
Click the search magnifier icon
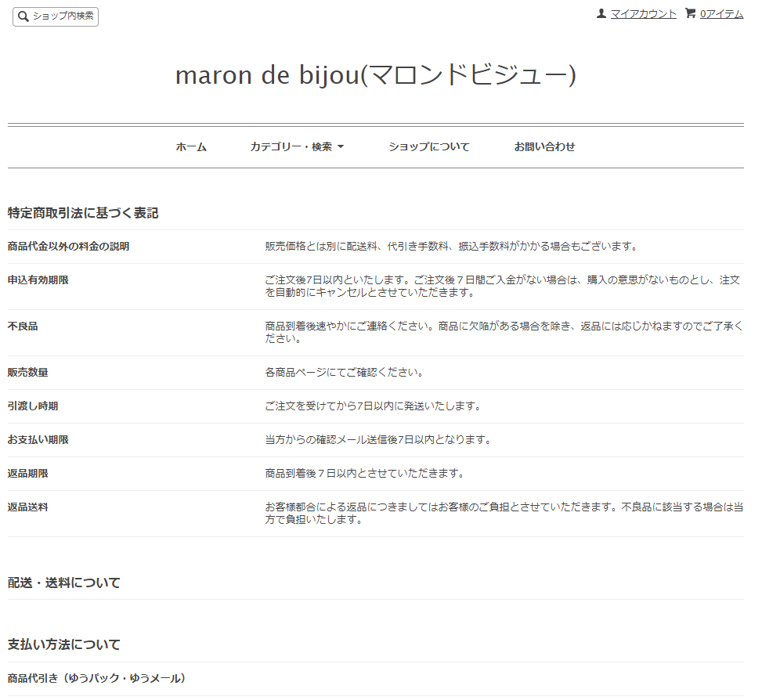click(x=23, y=16)
